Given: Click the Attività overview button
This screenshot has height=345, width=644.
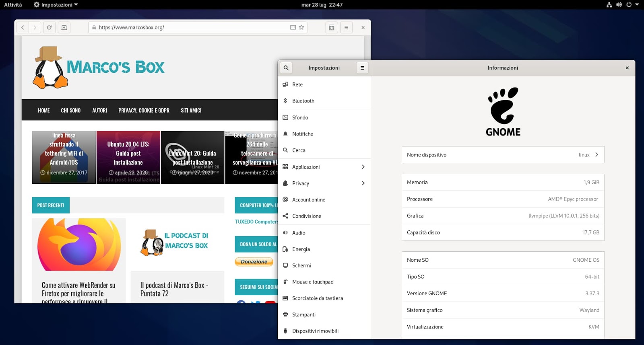Looking at the screenshot, I should [13, 5].
